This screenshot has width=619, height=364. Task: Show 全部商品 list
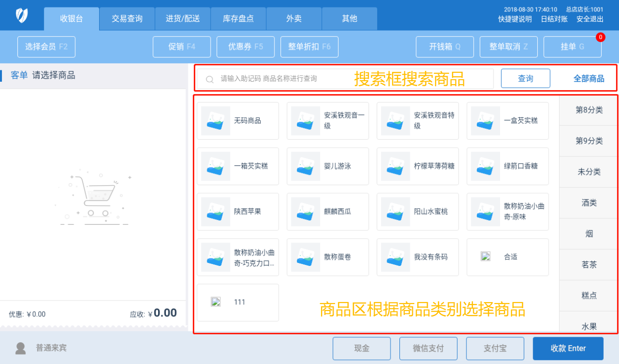coord(589,78)
